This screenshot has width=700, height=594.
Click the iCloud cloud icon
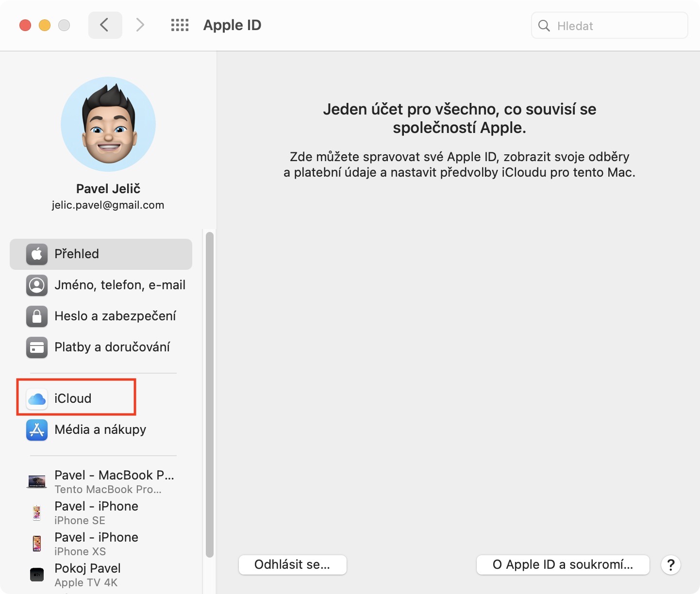click(x=37, y=399)
